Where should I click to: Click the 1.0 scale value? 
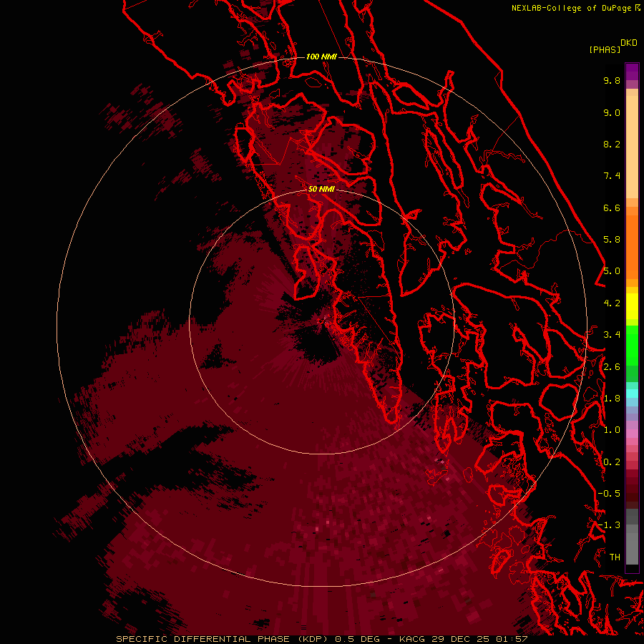pos(612,430)
